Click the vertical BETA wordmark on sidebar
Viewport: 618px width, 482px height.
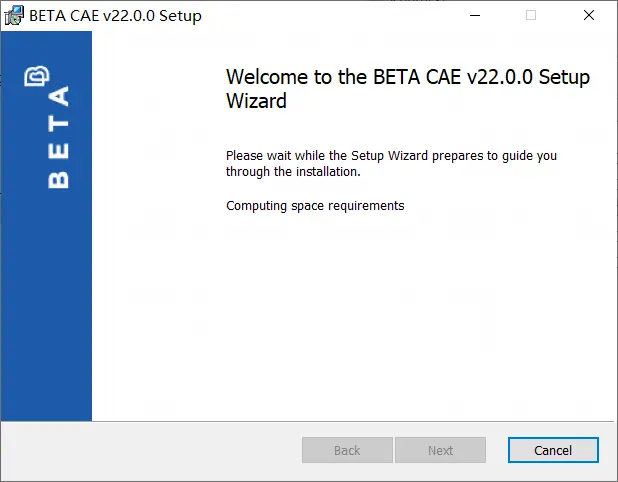coord(58,137)
